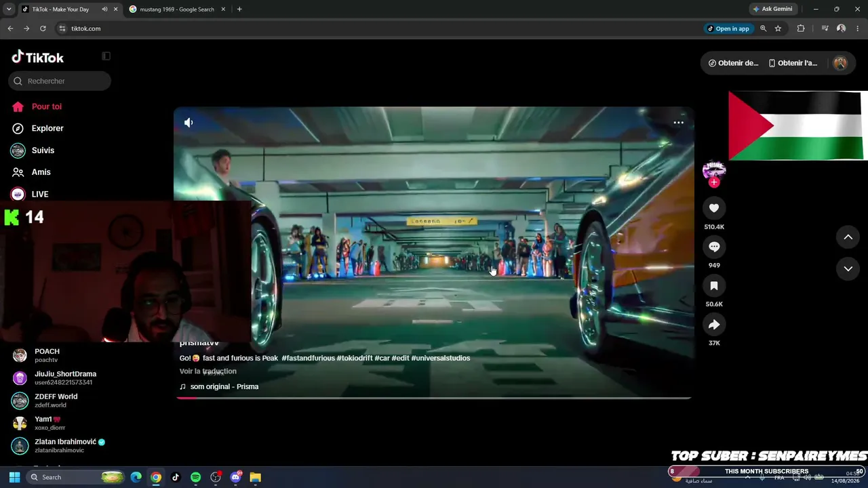Click the Obtenir l'a... app button
Viewport: 868px width, 488px height.
[793, 63]
